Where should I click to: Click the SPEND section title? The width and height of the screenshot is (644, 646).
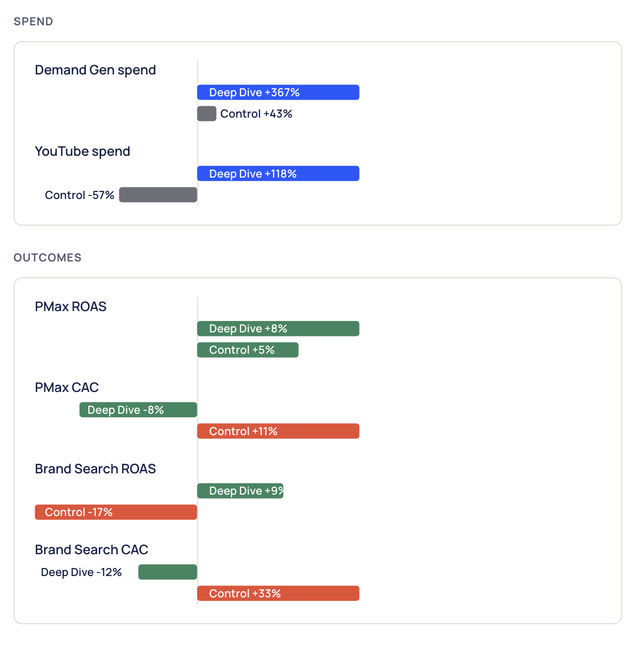click(x=33, y=21)
